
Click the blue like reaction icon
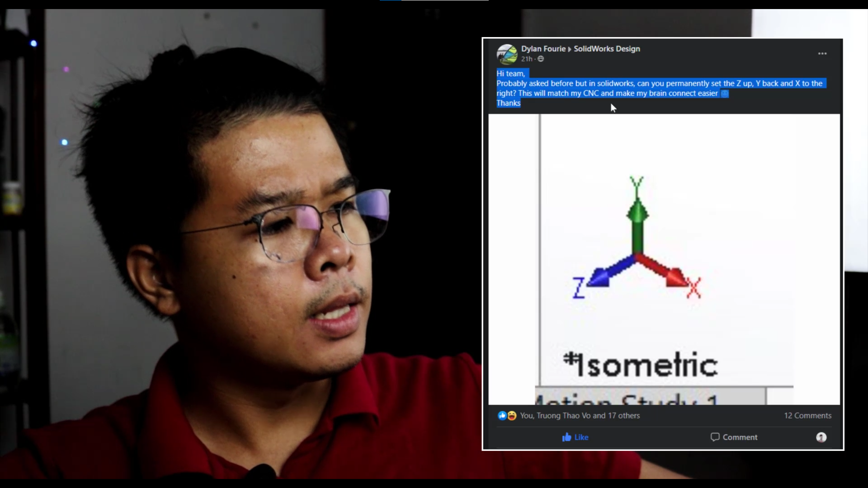[x=502, y=416]
